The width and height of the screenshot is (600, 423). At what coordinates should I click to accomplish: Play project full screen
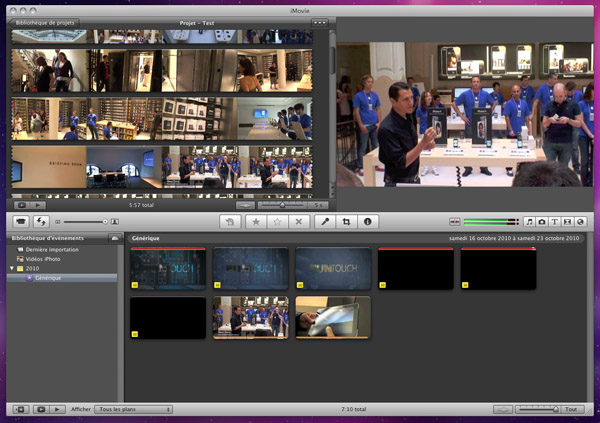pyautogui.click(x=22, y=205)
